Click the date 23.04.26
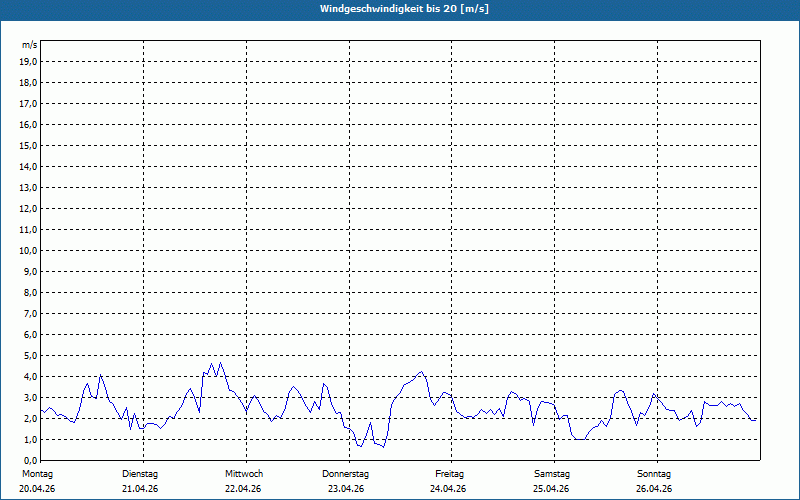Screen dimensions: 800x500 click(x=346, y=489)
